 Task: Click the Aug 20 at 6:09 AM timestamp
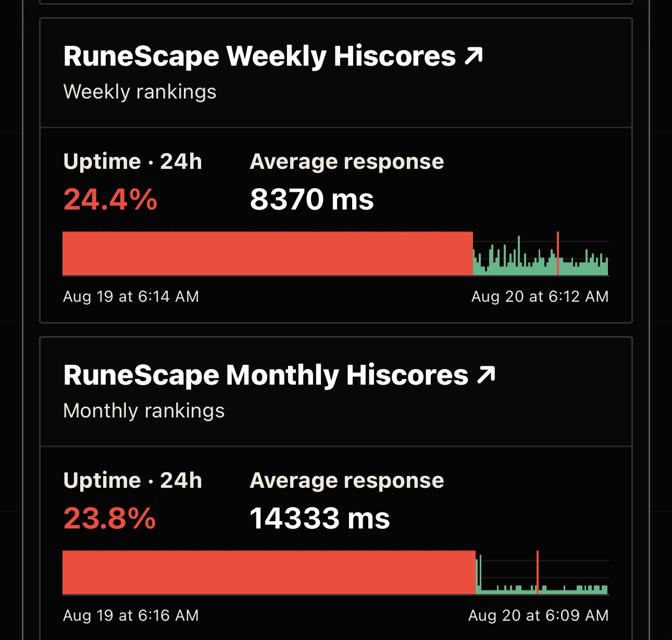pyautogui.click(x=539, y=616)
